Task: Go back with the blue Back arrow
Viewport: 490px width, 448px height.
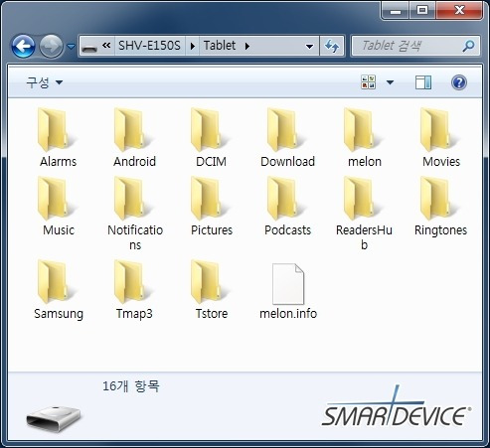Action: tap(23, 46)
